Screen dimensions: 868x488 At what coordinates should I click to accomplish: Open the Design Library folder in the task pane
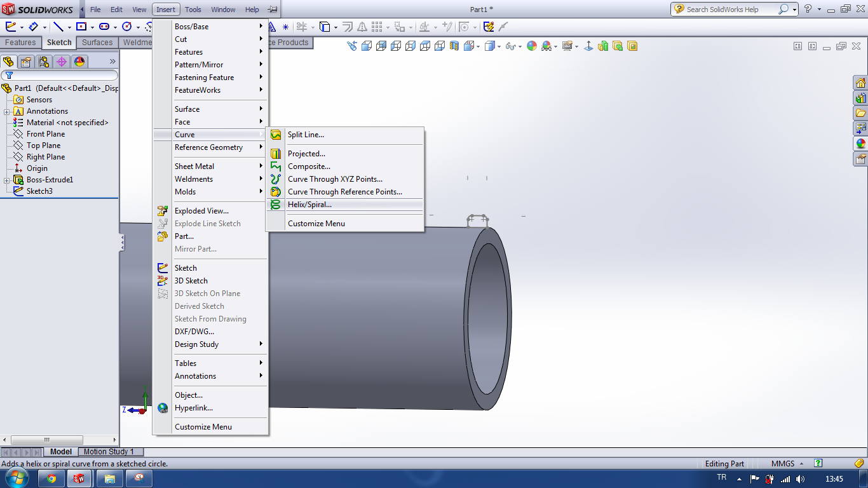(x=860, y=98)
